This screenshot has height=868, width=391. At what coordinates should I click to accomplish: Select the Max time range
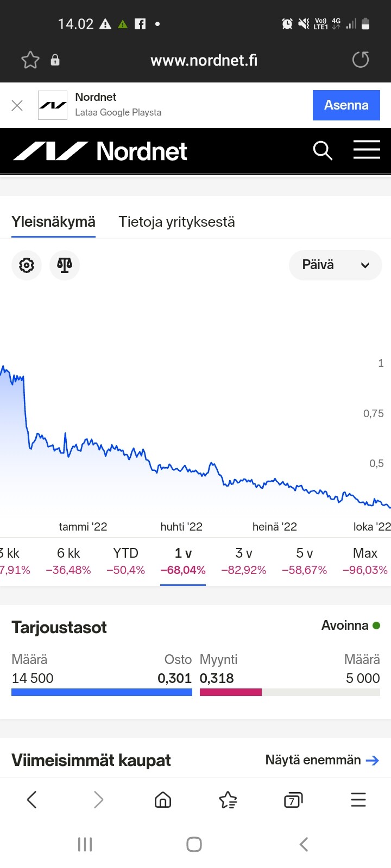365,561
